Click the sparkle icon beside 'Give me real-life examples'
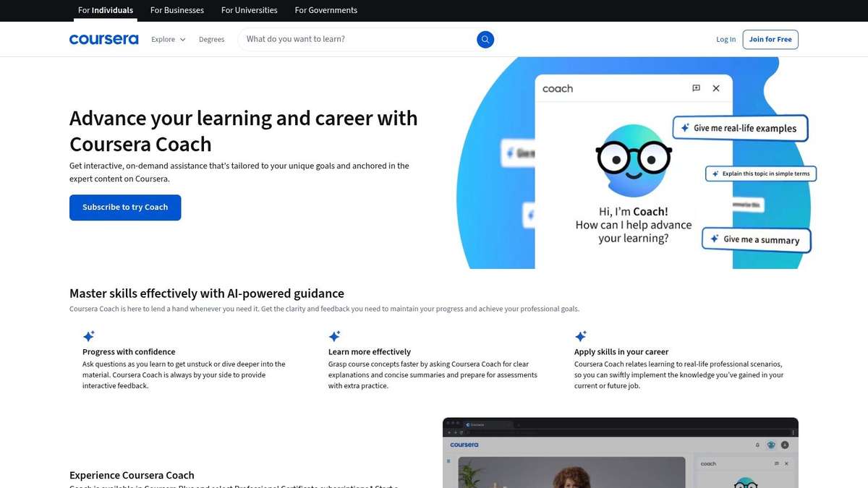Screen dimensions: 868x488 [684, 127]
